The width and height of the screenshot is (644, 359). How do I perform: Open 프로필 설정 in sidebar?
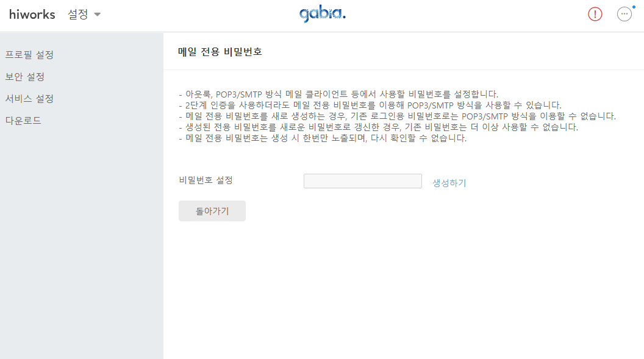pyautogui.click(x=29, y=55)
